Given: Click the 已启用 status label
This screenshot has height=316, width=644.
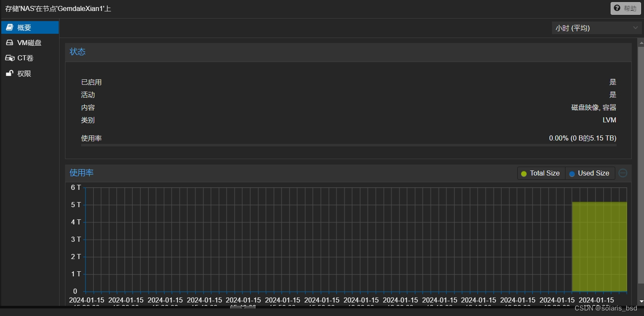Looking at the screenshot, I should (91, 82).
